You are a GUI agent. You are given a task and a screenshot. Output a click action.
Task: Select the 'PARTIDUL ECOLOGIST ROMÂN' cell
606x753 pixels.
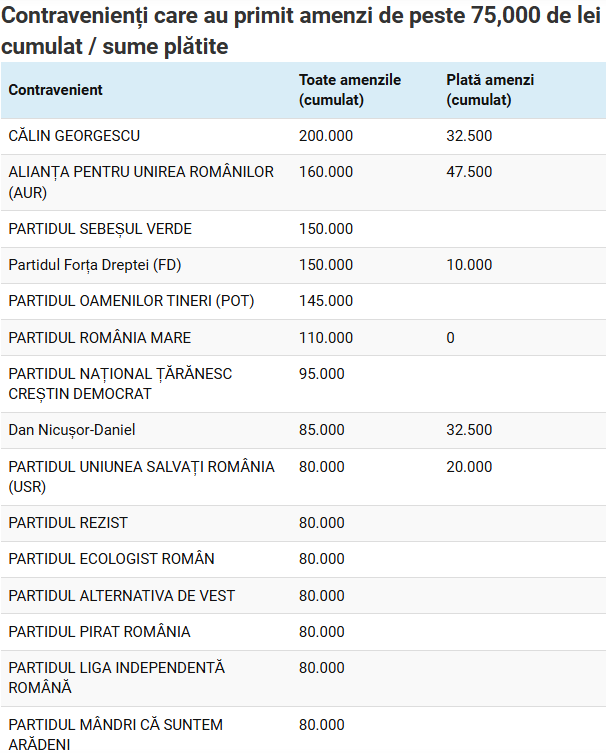coord(111,559)
